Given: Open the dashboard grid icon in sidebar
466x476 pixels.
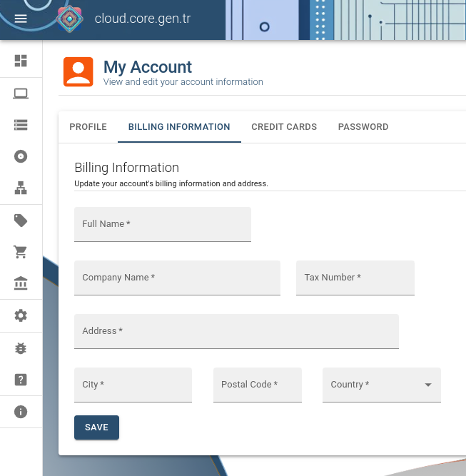Looking at the screenshot, I should click(21, 61).
